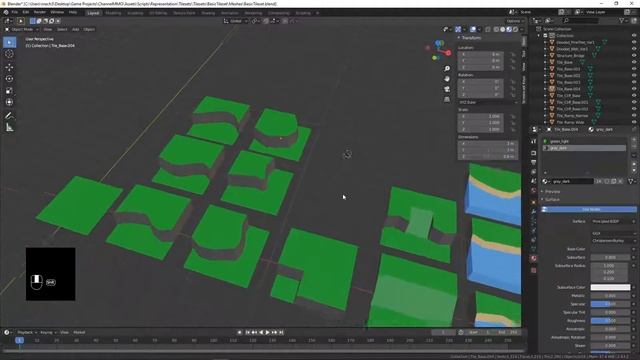
Task: Click Location X field in Transform
Action: [x=481, y=54]
